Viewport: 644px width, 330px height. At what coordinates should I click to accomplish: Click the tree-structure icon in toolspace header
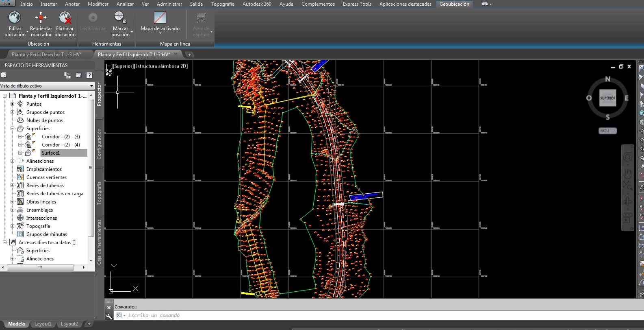coord(67,75)
